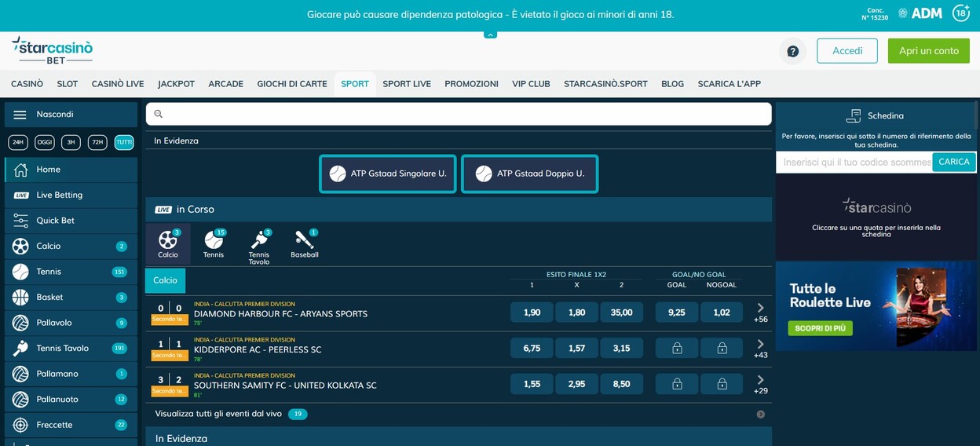Select odds 35,00 for Aryans Sports
This screenshot has height=446, width=980.
point(622,313)
